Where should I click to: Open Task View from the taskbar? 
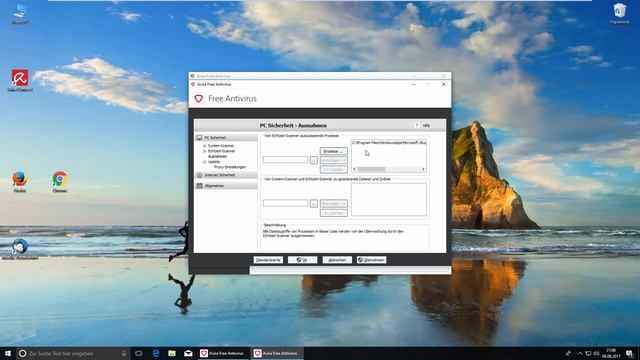pos(139,353)
